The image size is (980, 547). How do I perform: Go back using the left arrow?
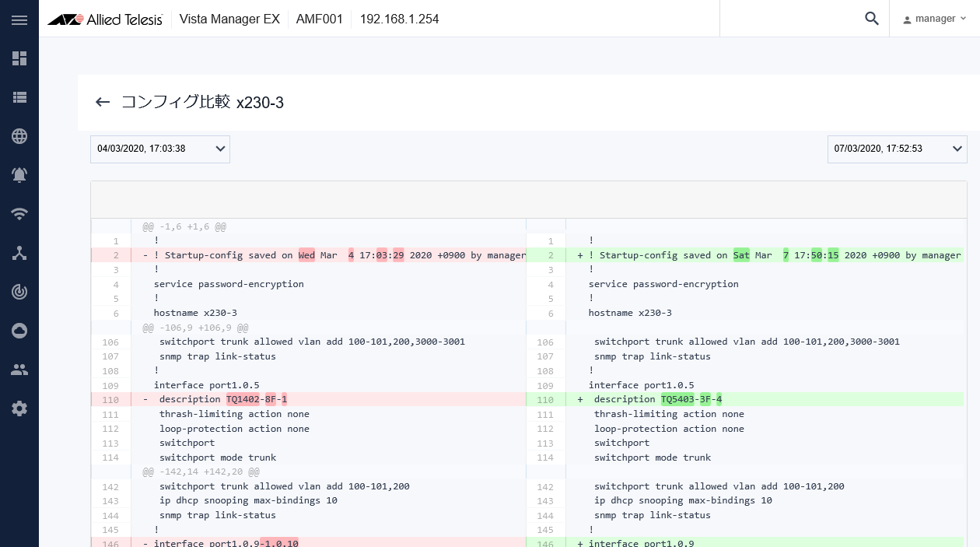point(103,102)
